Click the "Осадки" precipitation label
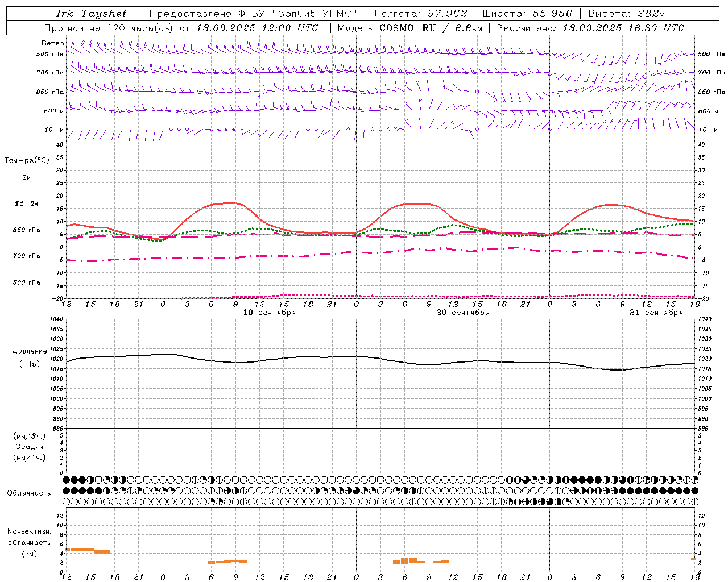Image resolution: width=728 pixels, height=582 pixels. 30,447
